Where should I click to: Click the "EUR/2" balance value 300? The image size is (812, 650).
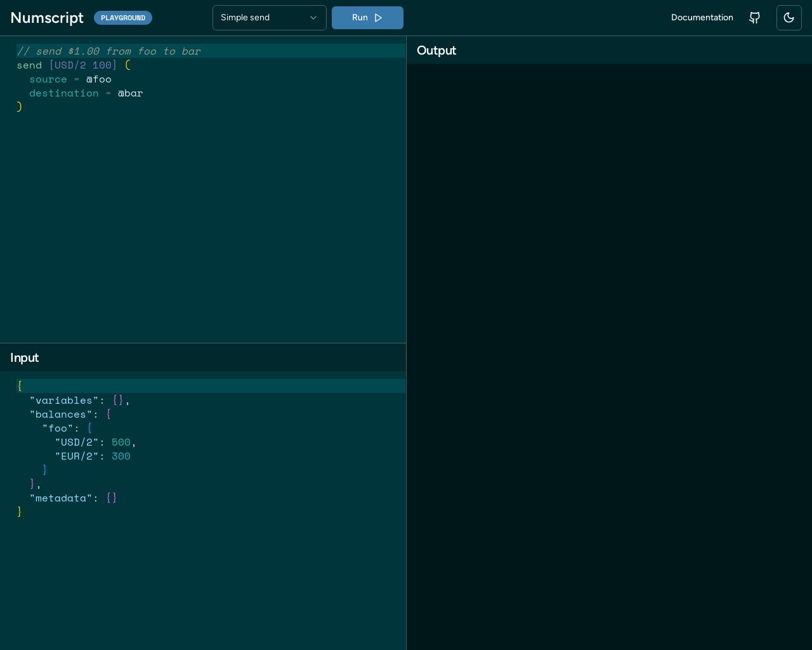[121, 456]
